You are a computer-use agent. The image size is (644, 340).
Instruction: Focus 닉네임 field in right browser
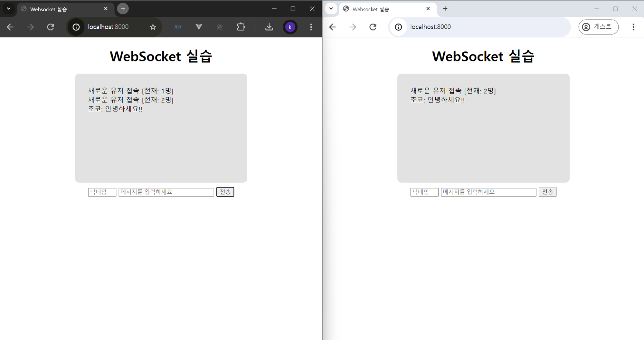pyautogui.click(x=424, y=192)
